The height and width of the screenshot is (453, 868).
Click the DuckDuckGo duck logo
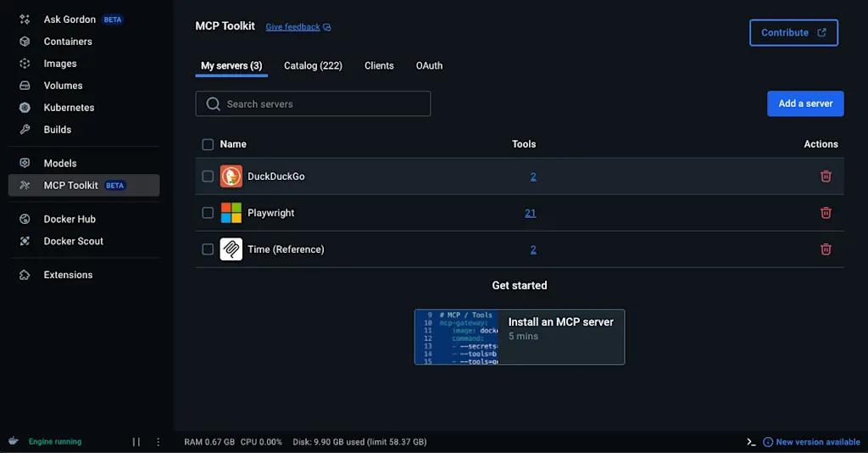coord(231,176)
